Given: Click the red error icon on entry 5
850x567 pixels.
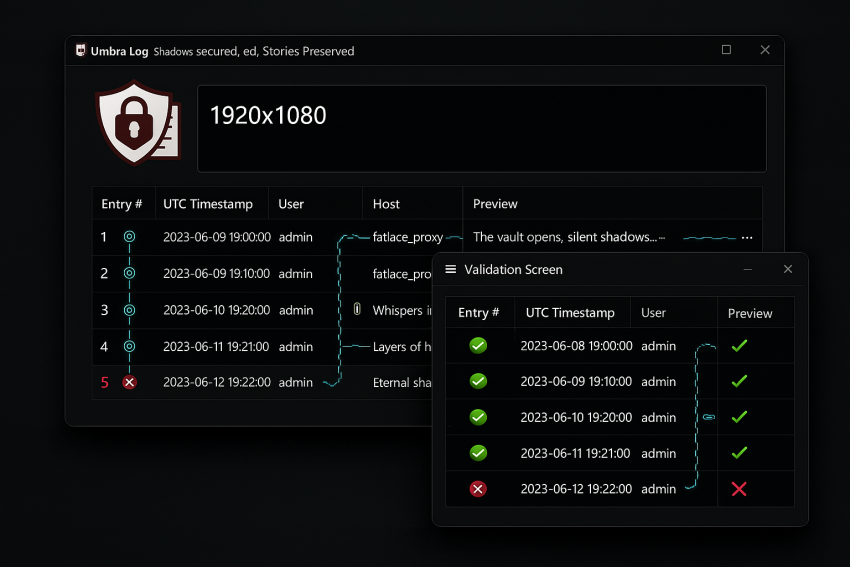Looking at the screenshot, I should (x=129, y=382).
